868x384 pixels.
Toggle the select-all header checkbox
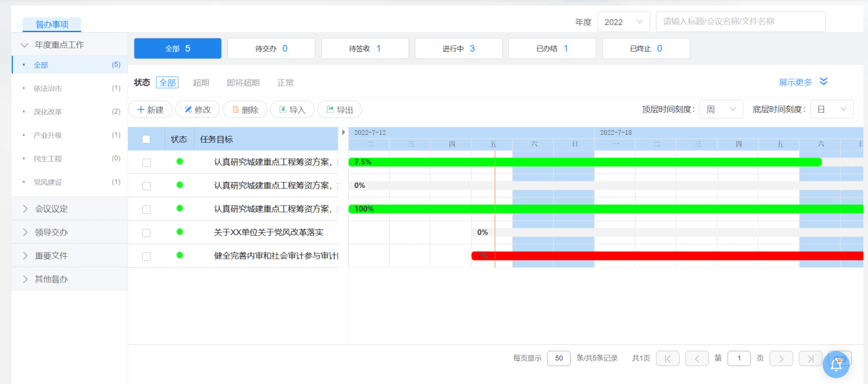(x=146, y=139)
